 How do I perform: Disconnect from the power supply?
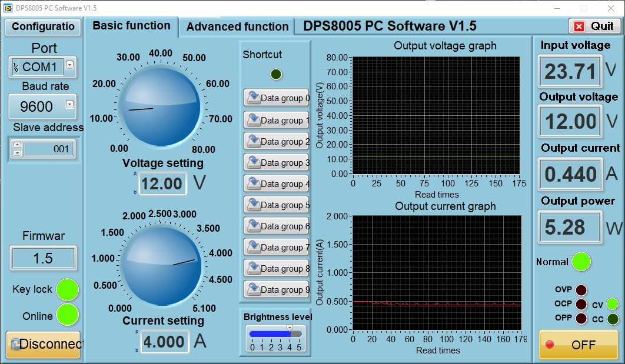[43, 344]
